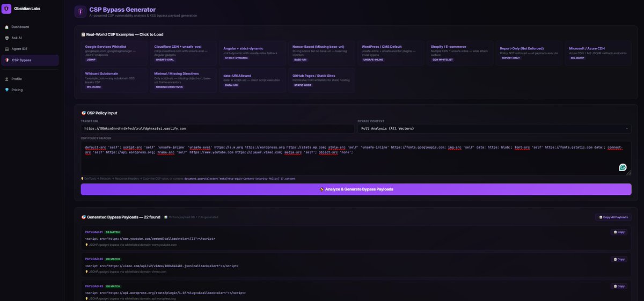Click the JSONP tag on Google Services card
This screenshot has height=301, width=644.
(x=91, y=60)
